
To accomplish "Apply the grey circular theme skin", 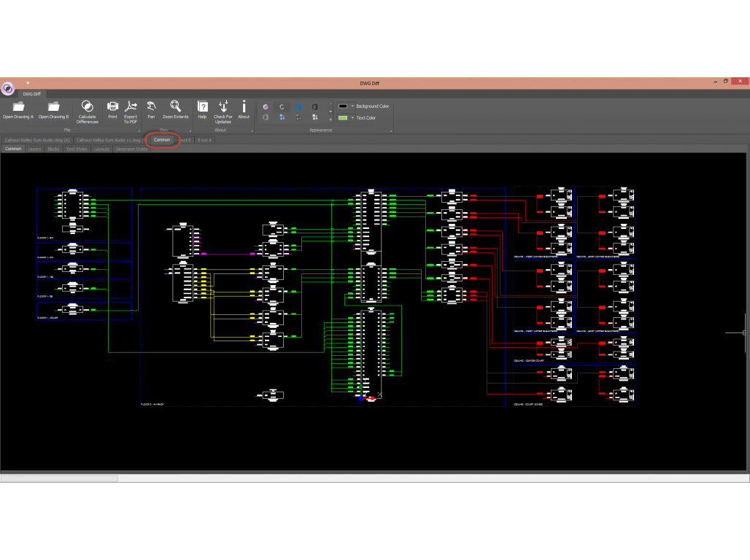I will pyautogui.click(x=282, y=106).
